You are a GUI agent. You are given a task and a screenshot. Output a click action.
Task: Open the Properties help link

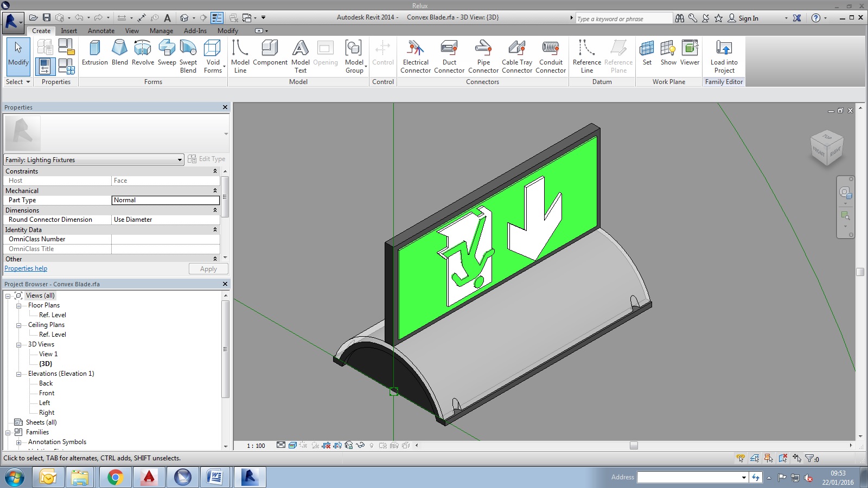(x=25, y=268)
